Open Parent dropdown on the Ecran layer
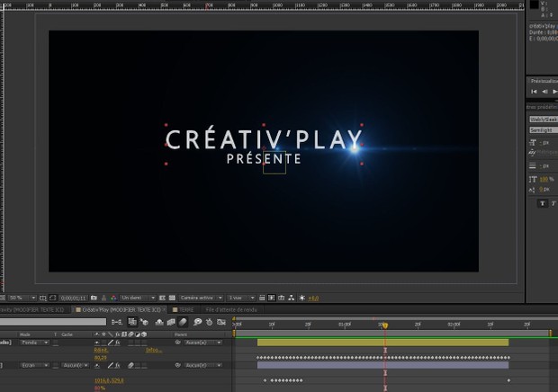The height and width of the screenshot is (392, 558). (203, 365)
